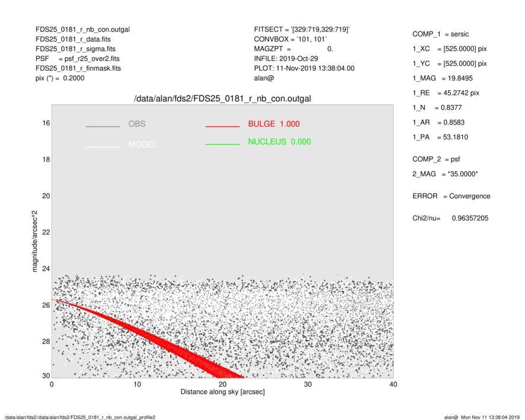Click the 'Distance along sky [arcsec]' axis label
Viewport: 525px width, 420px height.
pos(222,392)
